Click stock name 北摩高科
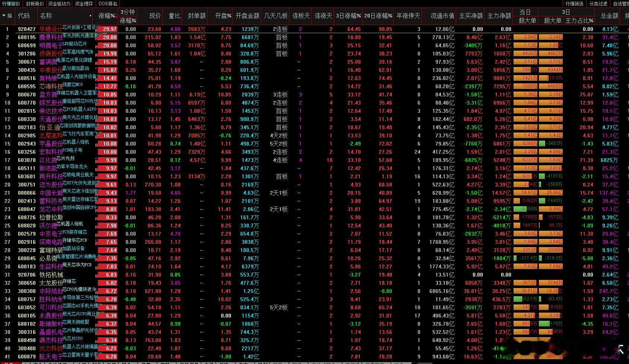Viewport: 629px width, 364px height. point(51,135)
